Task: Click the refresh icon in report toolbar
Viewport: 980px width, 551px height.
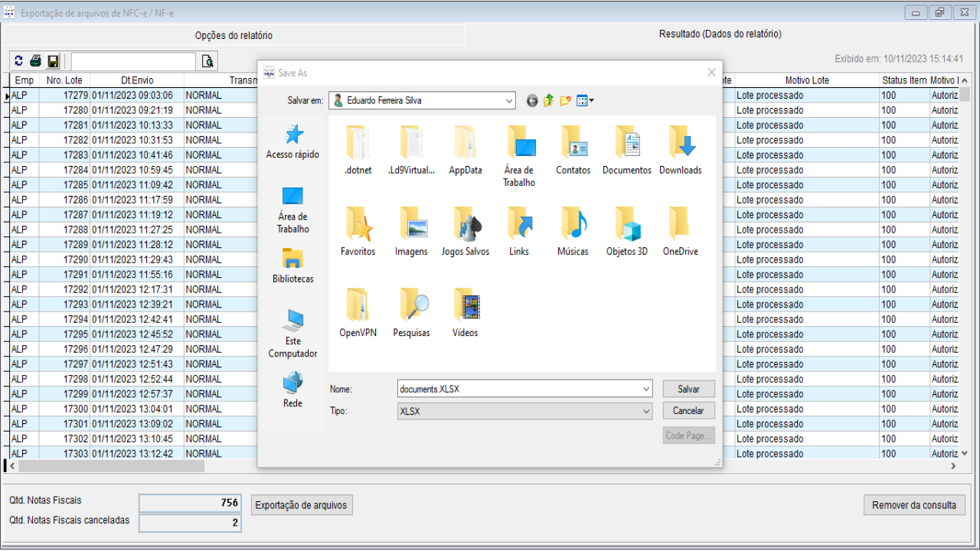Action: (19, 61)
